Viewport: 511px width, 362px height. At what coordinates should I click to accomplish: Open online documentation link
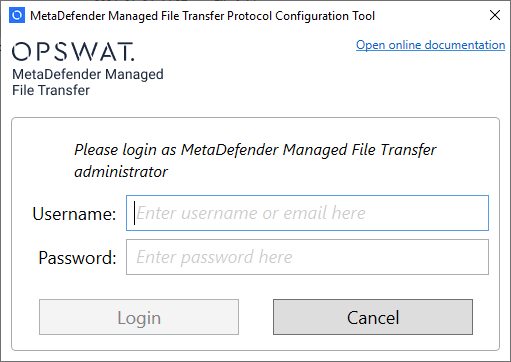(x=430, y=45)
